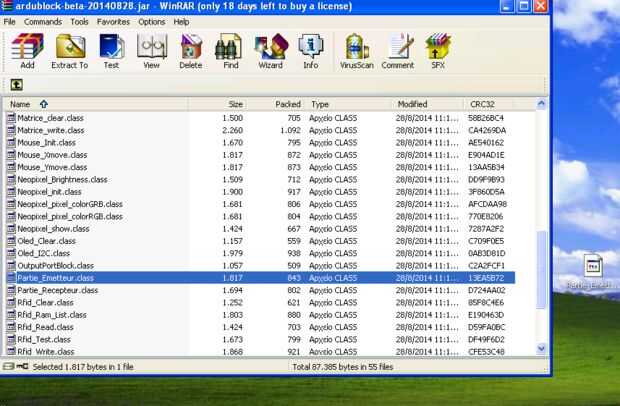The image size is (620, 406).
Task: Click scrollbar up arrow in file list
Action: [541, 104]
